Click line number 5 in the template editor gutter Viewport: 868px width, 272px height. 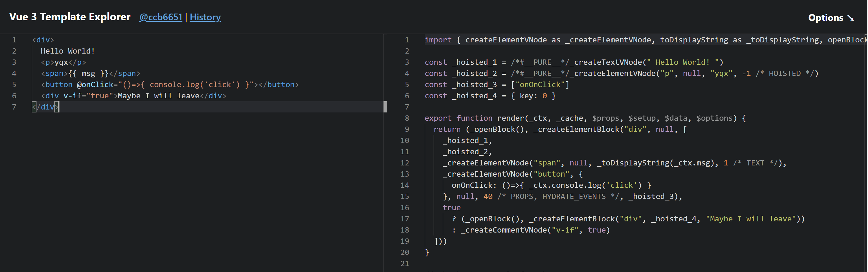click(14, 84)
